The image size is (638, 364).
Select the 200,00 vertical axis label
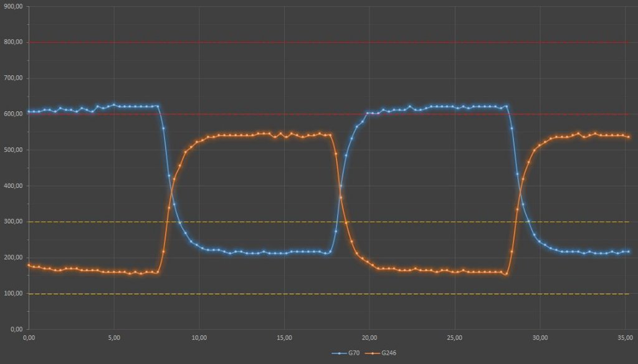click(x=13, y=258)
